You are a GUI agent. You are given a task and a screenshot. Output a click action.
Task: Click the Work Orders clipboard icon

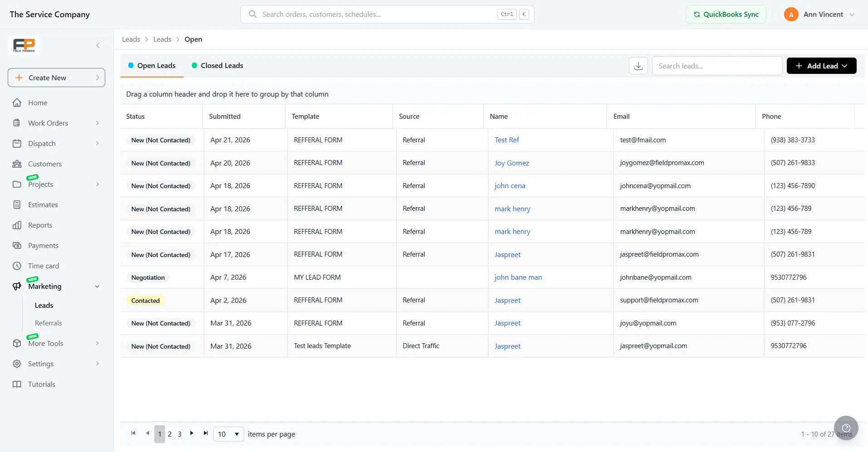pyautogui.click(x=17, y=123)
